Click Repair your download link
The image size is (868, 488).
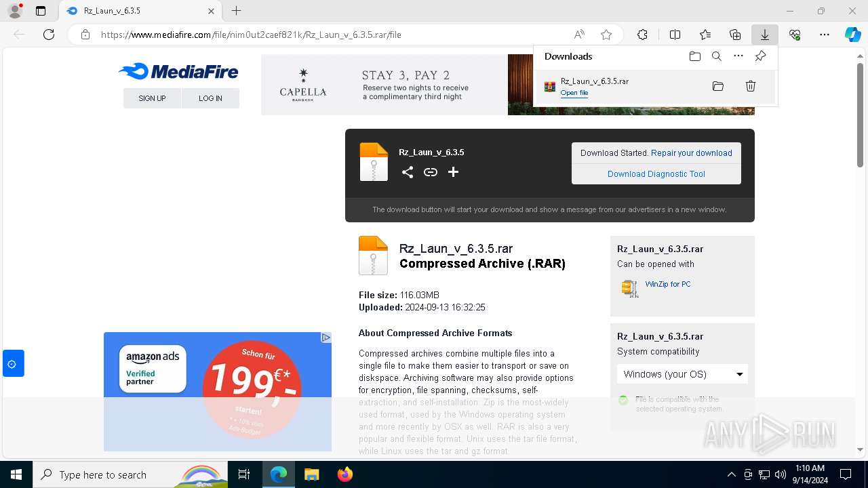pyautogui.click(x=692, y=153)
